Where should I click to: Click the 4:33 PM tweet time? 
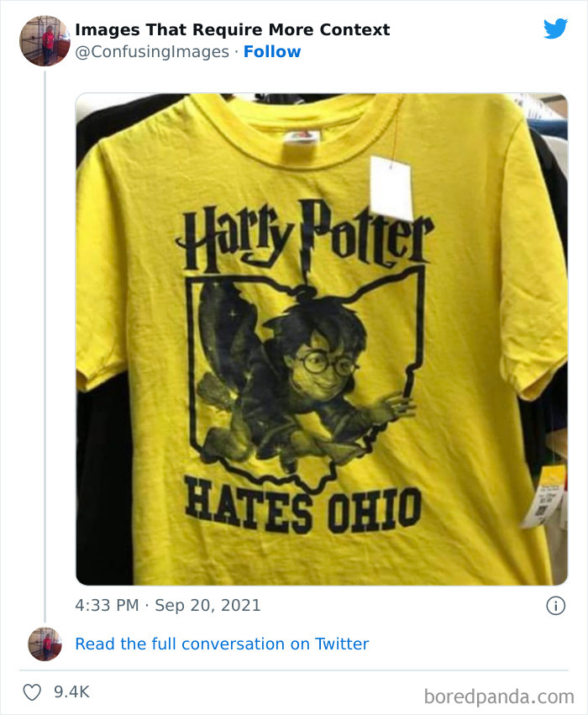pyautogui.click(x=108, y=605)
